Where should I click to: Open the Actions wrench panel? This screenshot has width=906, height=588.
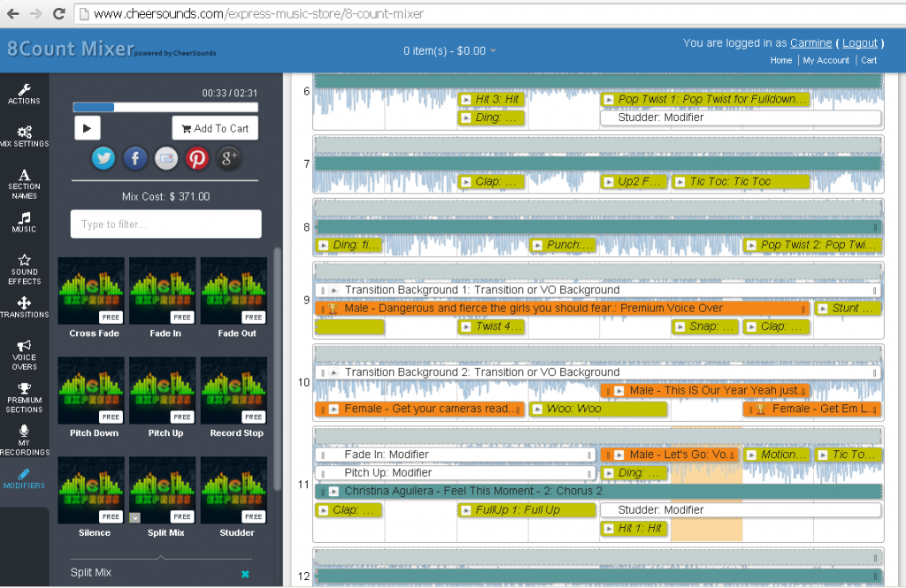click(24, 94)
